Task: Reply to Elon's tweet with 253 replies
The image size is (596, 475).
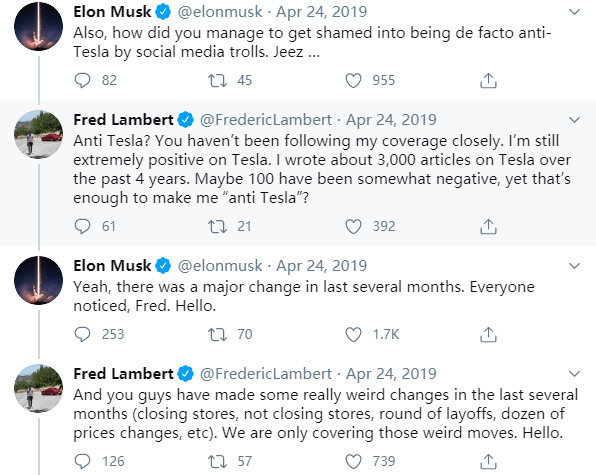Action: tap(82, 334)
